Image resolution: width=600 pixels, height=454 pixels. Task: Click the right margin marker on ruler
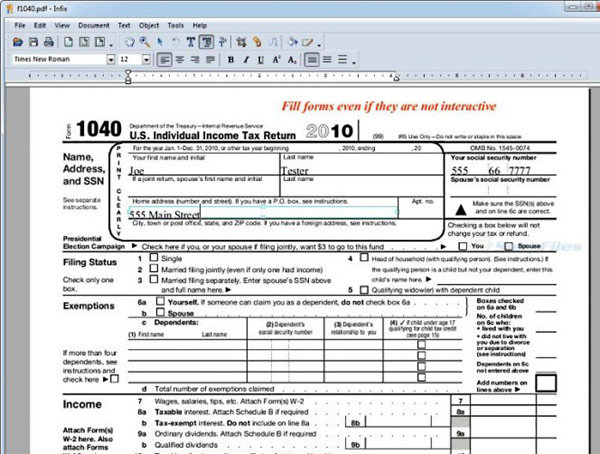pos(397,78)
